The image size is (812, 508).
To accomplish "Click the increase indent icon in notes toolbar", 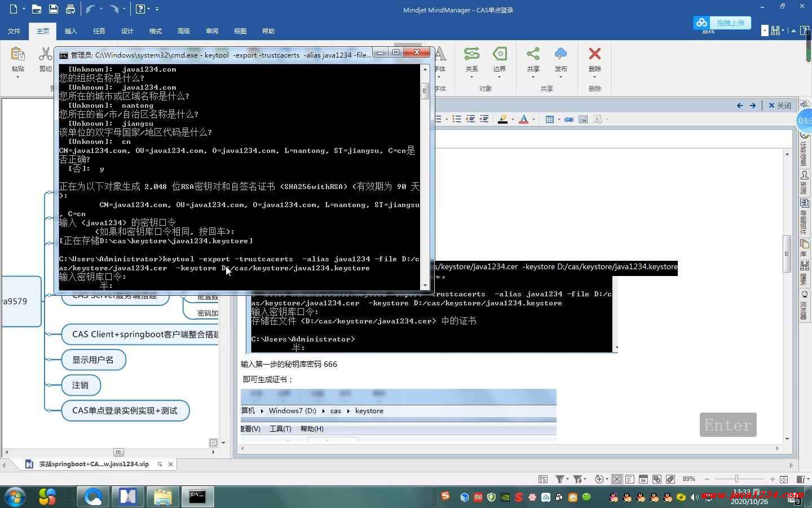I will [x=484, y=119].
